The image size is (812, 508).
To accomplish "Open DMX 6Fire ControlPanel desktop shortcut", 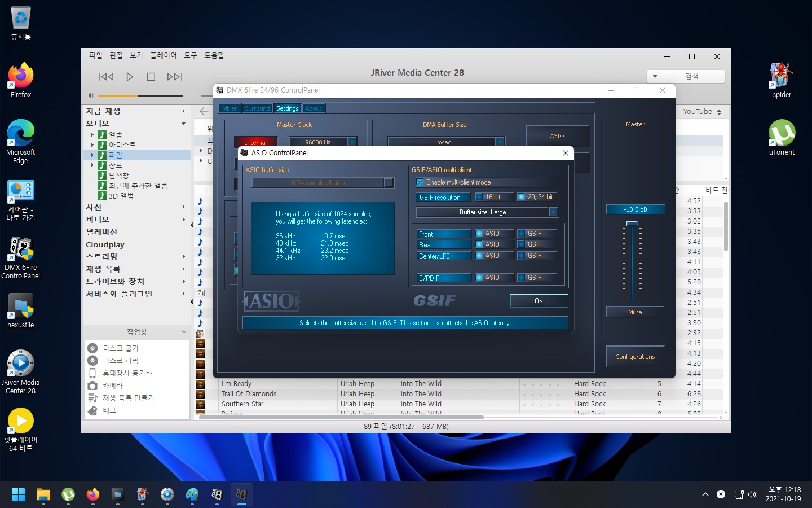I will tap(21, 257).
